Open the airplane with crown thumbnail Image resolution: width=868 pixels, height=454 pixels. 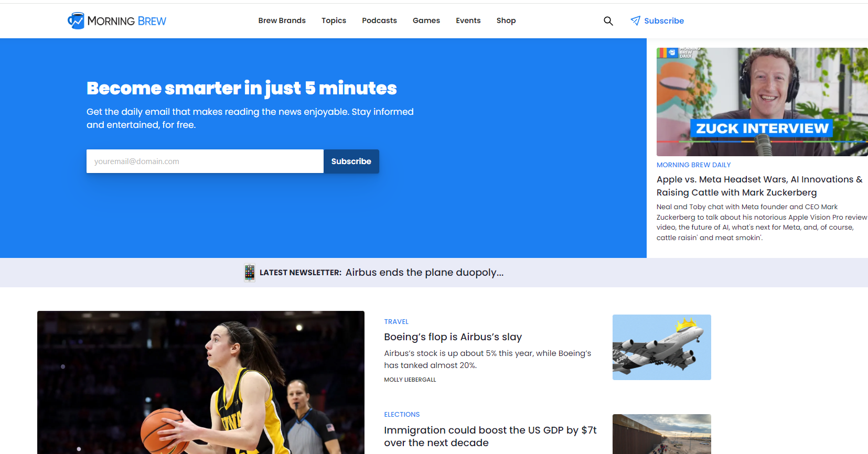[x=662, y=347]
